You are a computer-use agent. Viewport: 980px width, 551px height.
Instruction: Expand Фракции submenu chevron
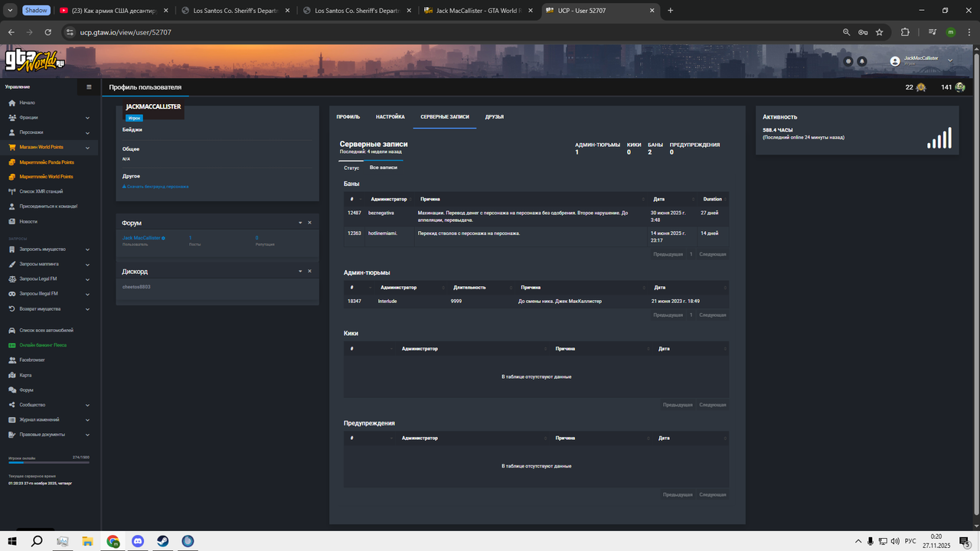coord(87,118)
